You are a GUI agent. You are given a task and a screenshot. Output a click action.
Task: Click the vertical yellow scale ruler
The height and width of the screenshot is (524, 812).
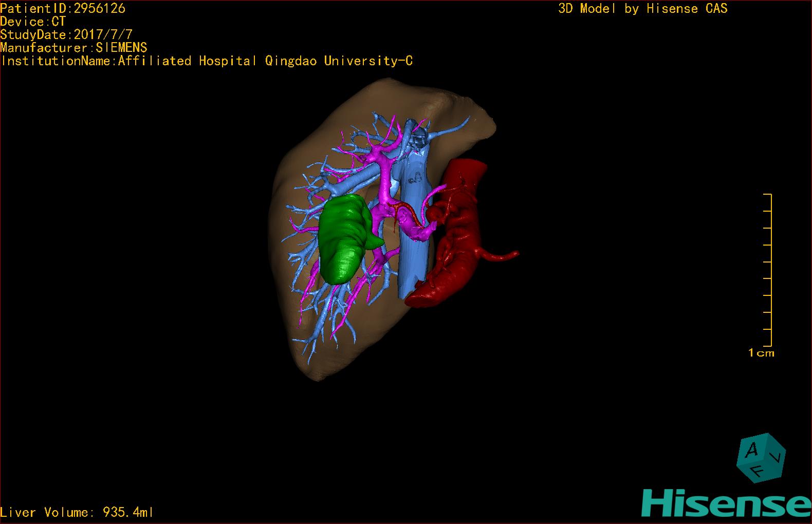click(x=770, y=270)
